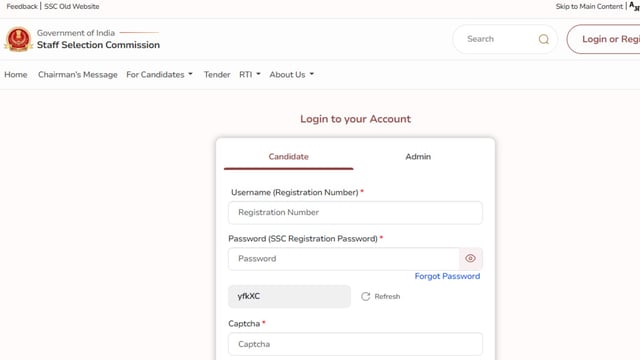This screenshot has height=360, width=640.
Task: Toggle password visibility eye icon
Action: tap(470, 258)
